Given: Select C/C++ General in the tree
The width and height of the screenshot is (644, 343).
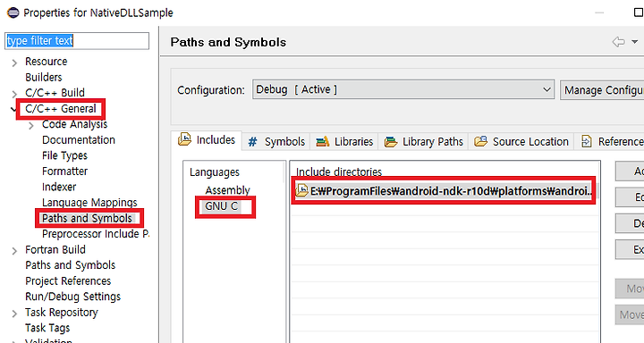Looking at the screenshot, I should (x=61, y=109).
